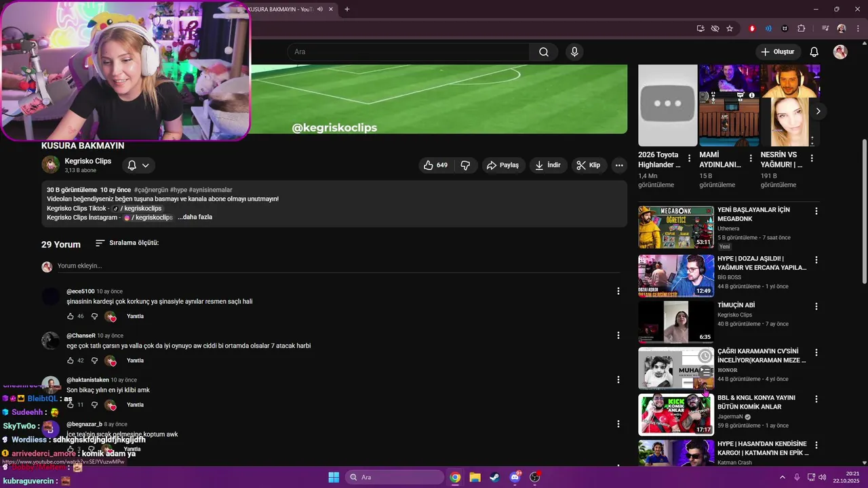Viewport: 868px width, 488px height.
Task: Click the İndir download button
Action: pos(547,165)
